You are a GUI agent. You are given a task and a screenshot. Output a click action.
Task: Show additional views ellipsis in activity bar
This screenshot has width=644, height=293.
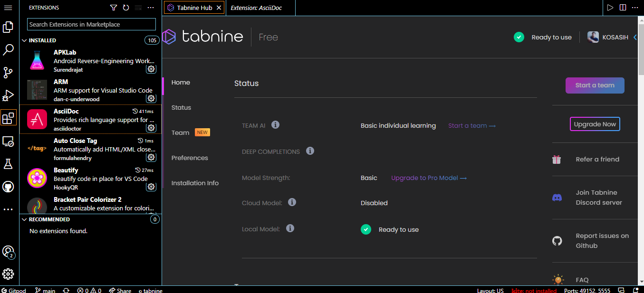(8, 209)
